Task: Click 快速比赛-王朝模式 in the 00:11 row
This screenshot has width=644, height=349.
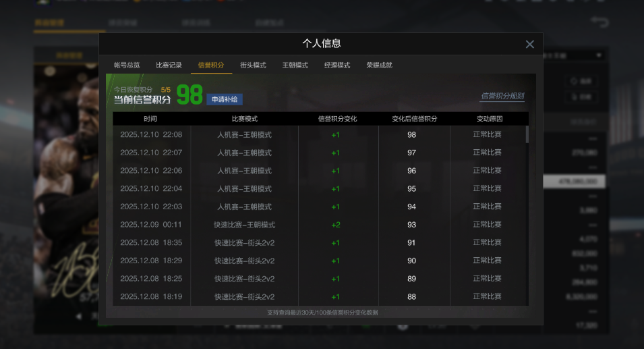Action: click(x=244, y=225)
